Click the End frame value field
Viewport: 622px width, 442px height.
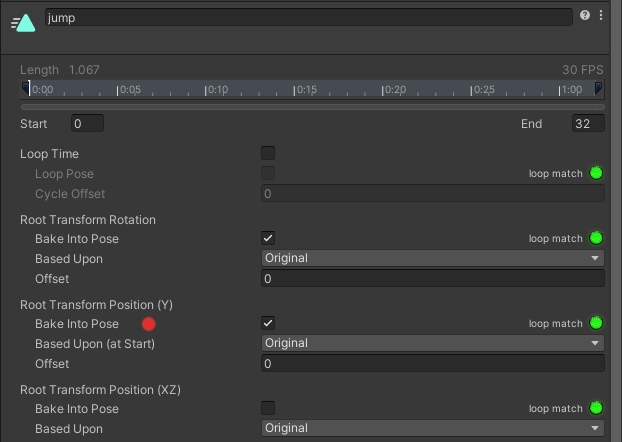(x=587, y=124)
